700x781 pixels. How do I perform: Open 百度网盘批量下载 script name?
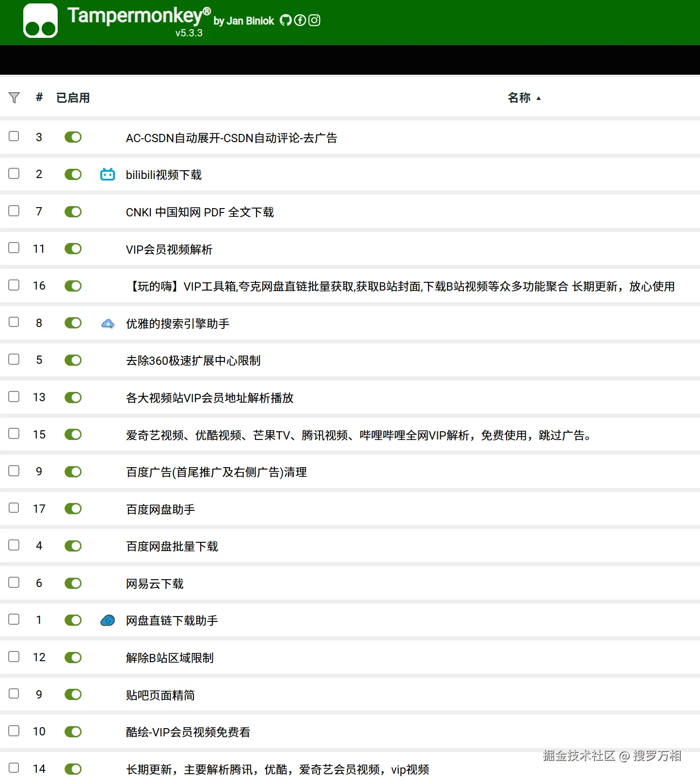click(172, 547)
